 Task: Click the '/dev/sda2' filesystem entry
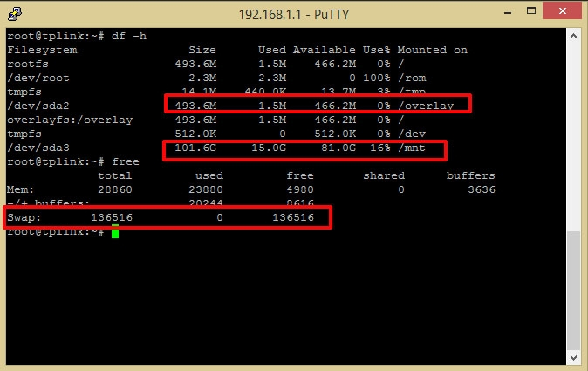(38, 106)
